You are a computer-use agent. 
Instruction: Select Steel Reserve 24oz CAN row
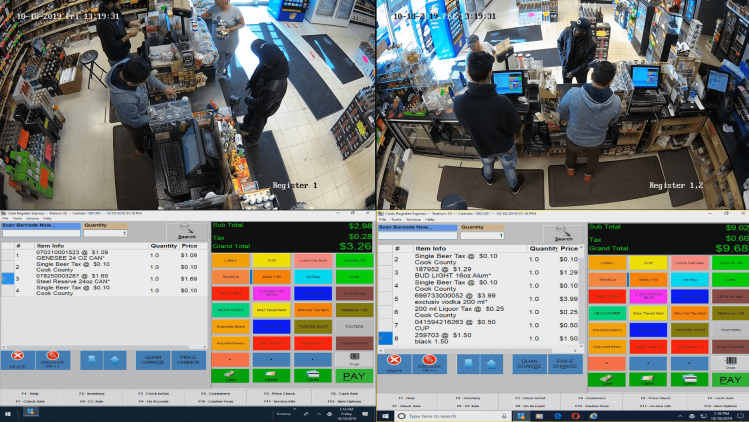[x=104, y=279]
